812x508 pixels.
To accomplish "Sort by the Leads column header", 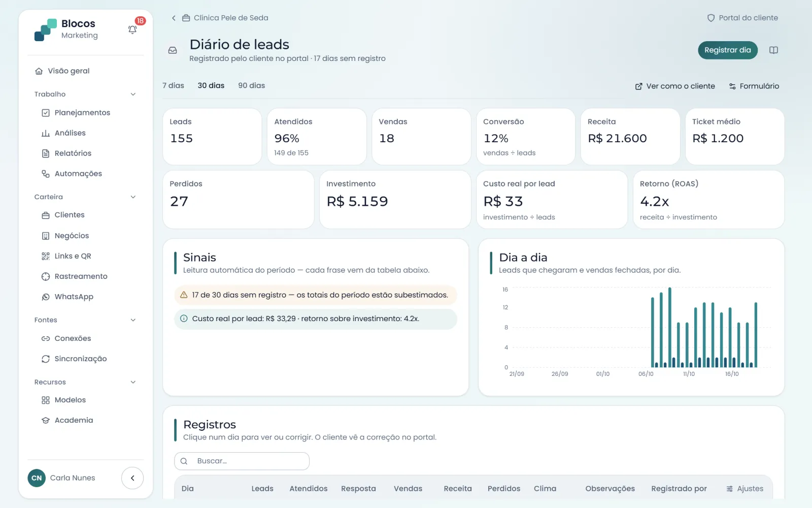I will click(x=262, y=489).
